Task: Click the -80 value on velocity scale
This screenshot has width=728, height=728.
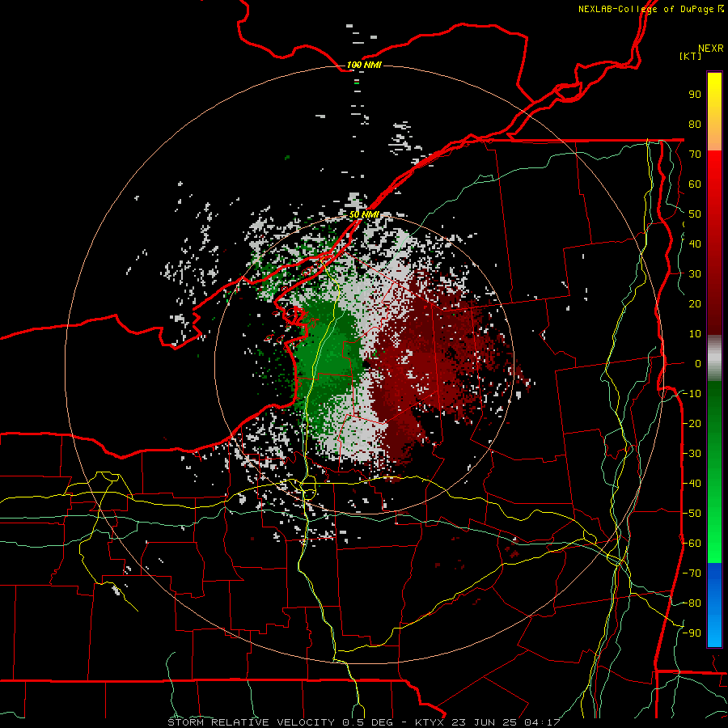Action: [x=692, y=603]
